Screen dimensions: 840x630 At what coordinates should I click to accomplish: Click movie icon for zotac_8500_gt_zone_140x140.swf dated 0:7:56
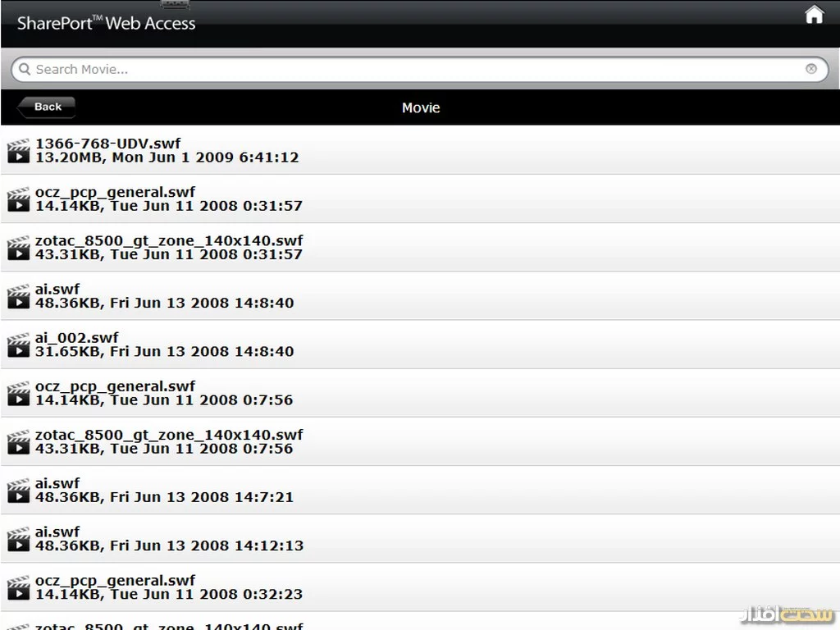click(x=18, y=441)
